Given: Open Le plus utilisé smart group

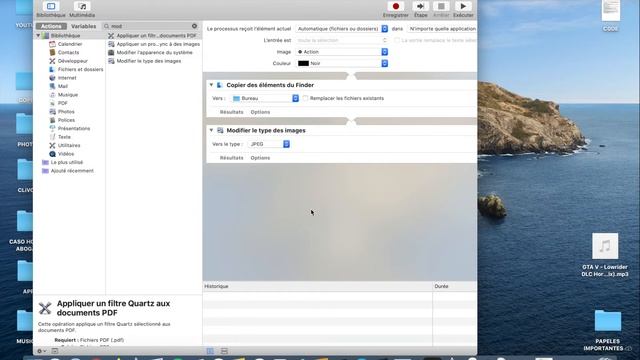Looking at the screenshot, I should pos(67,162).
